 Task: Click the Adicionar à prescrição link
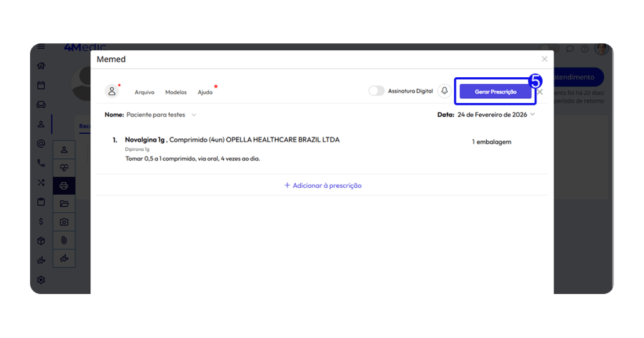click(323, 185)
